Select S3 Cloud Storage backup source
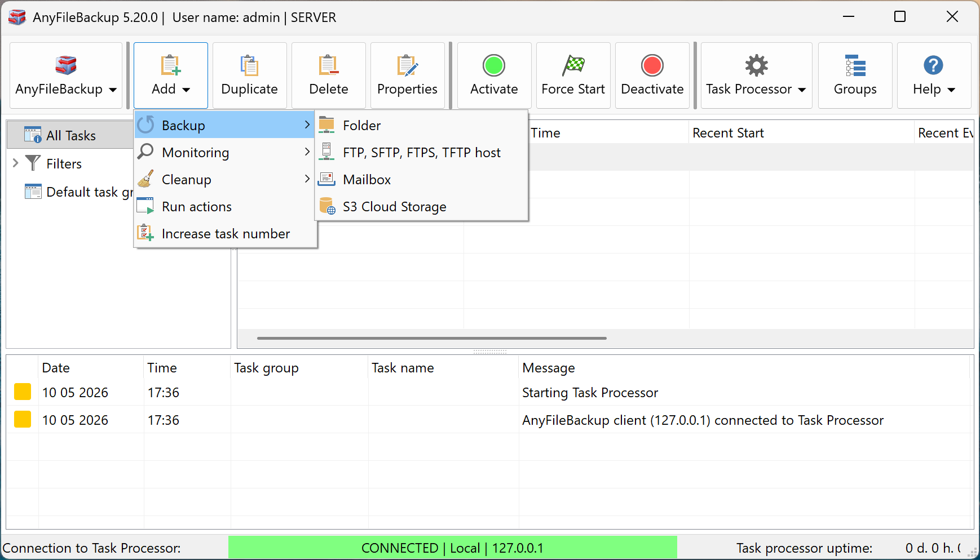Viewport: 980px width, 560px height. 421,206
